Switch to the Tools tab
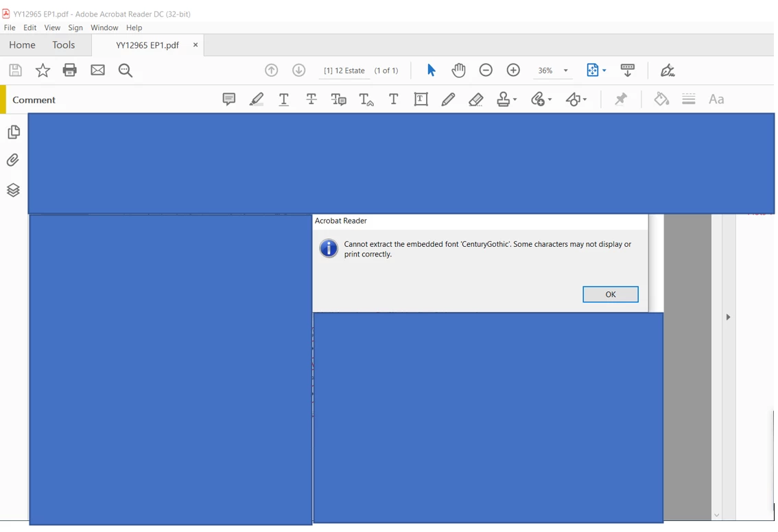Viewport: 778px width, 532px height. click(x=64, y=45)
